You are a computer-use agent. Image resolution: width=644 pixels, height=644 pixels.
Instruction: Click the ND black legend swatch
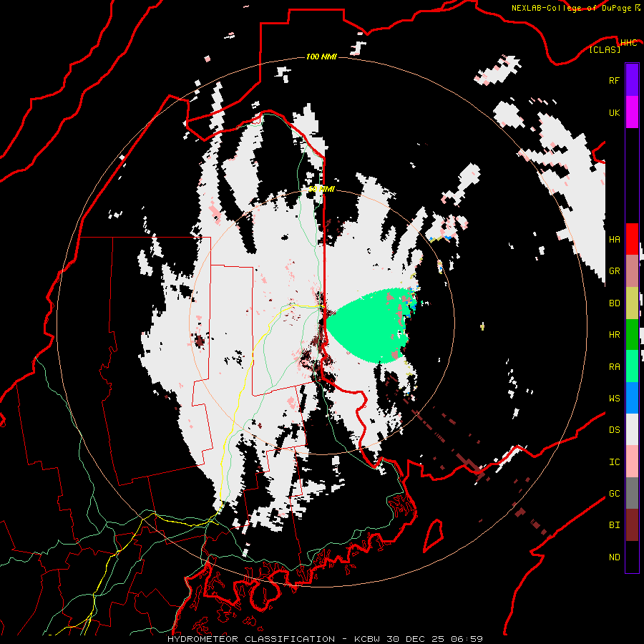[x=632, y=557]
